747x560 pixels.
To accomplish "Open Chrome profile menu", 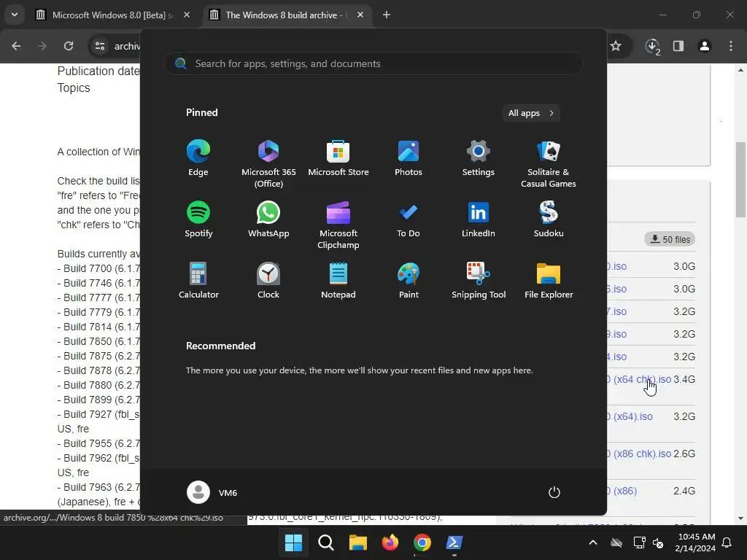I will pyautogui.click(x=705, y=46).
